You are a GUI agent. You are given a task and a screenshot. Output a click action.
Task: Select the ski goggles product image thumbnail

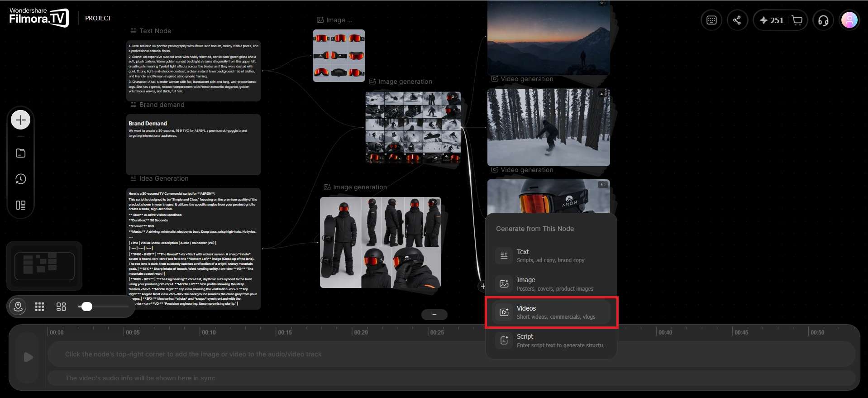point(339,56)
